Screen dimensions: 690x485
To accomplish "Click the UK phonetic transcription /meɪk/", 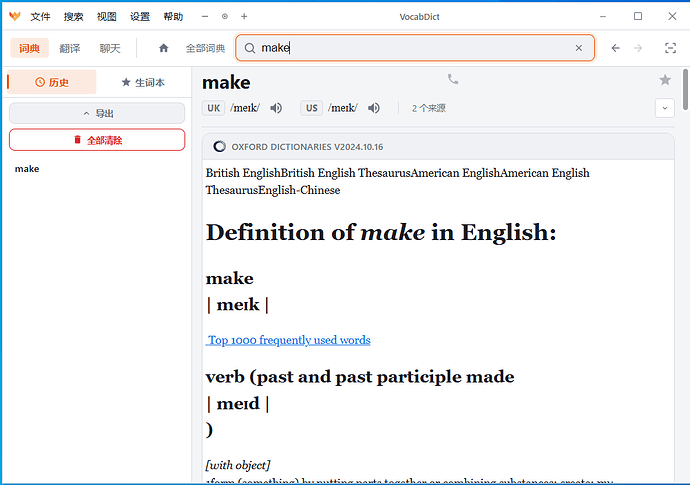I will click(245, 108).
